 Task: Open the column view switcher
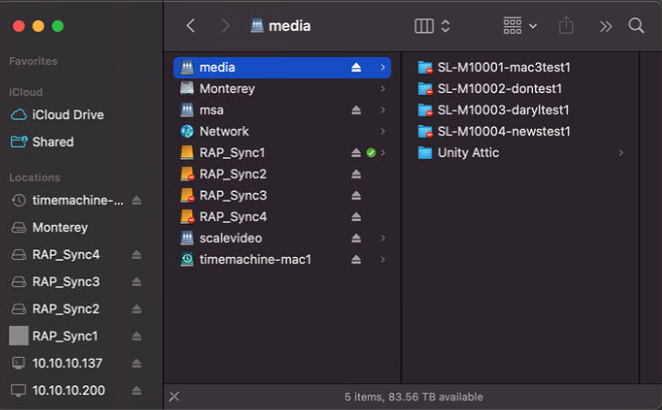432,26
